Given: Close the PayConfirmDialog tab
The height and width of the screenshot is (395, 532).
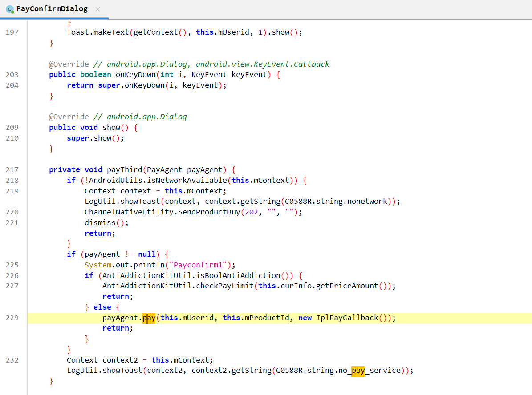Looking at the screenshot, I should point(98,9).
